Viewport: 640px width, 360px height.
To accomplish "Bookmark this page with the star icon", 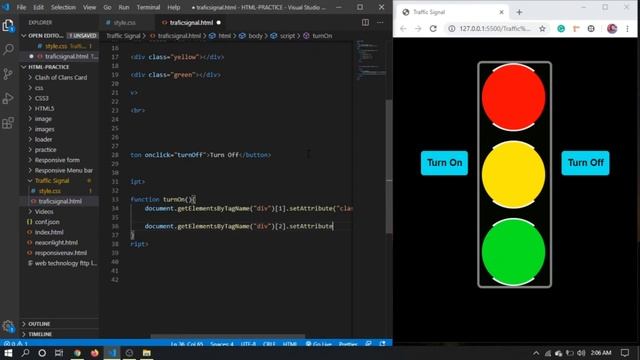I will (x=542, y=29).
